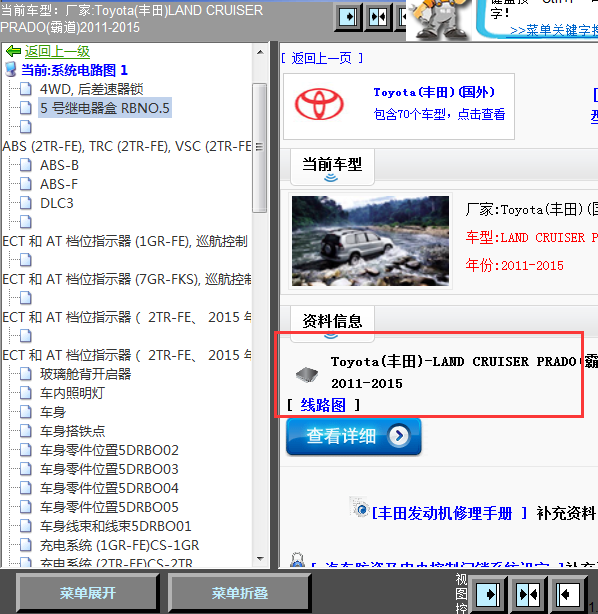The width and height of the screenshot is (598, 614).
Task: Open 4WD, 后差速器锁 tree item
Action: 91,89
